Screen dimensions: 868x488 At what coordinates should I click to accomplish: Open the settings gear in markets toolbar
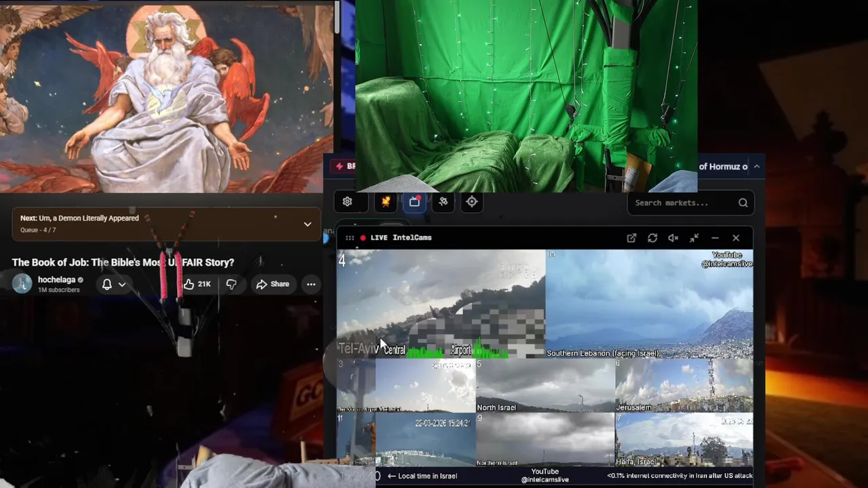tap(347, 201)
